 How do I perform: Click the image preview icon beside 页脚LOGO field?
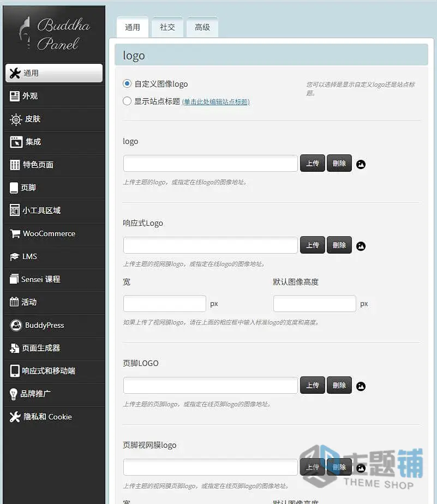tap(361, 386)
